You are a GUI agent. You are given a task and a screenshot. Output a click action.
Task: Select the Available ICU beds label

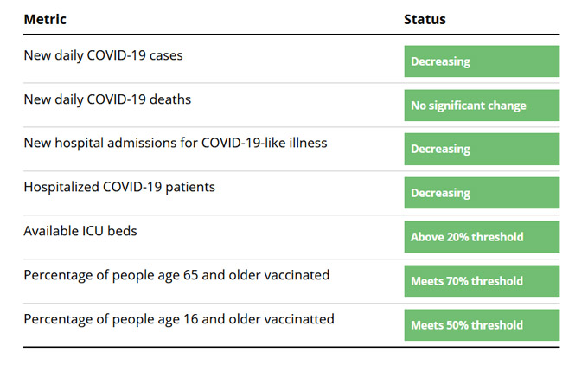coord(80,231)
